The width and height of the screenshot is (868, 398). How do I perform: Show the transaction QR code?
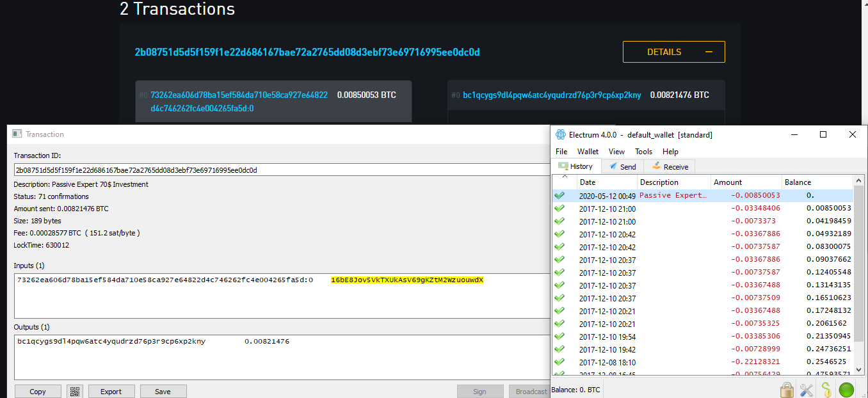tap(75, 391)
